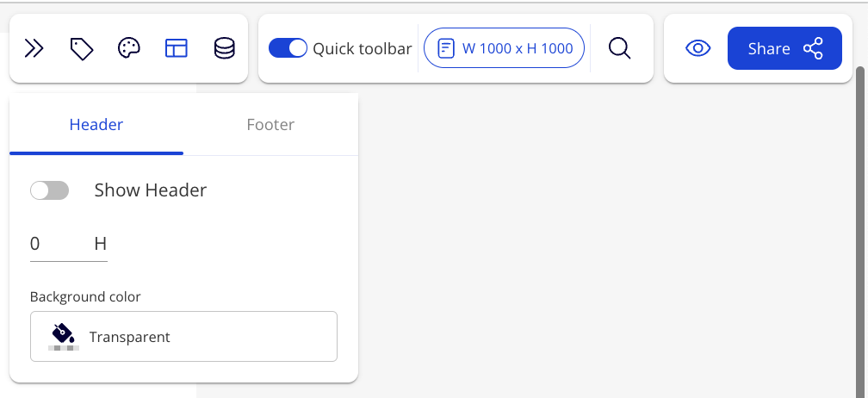Switch to the Header tab
Screen dimensions: 868x398
coord(96,125)
